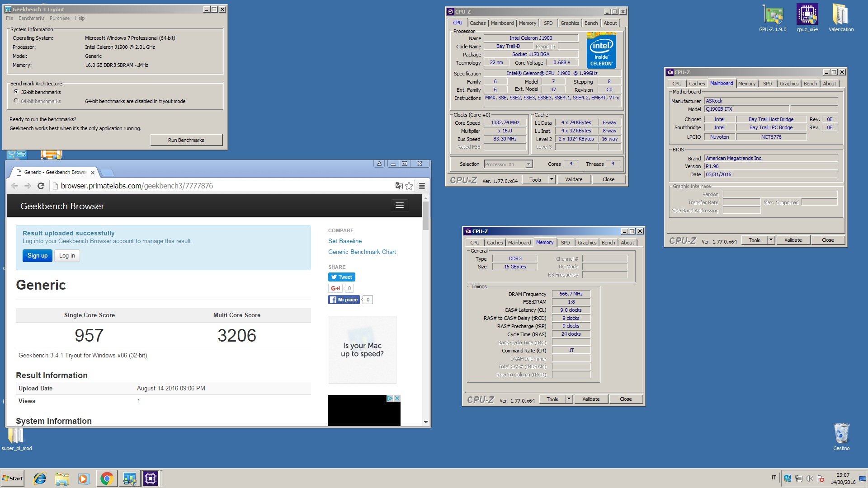The image size is (868, 488).
Task: Click the taskbar clock showing 23:07
Action: [843, 479]
